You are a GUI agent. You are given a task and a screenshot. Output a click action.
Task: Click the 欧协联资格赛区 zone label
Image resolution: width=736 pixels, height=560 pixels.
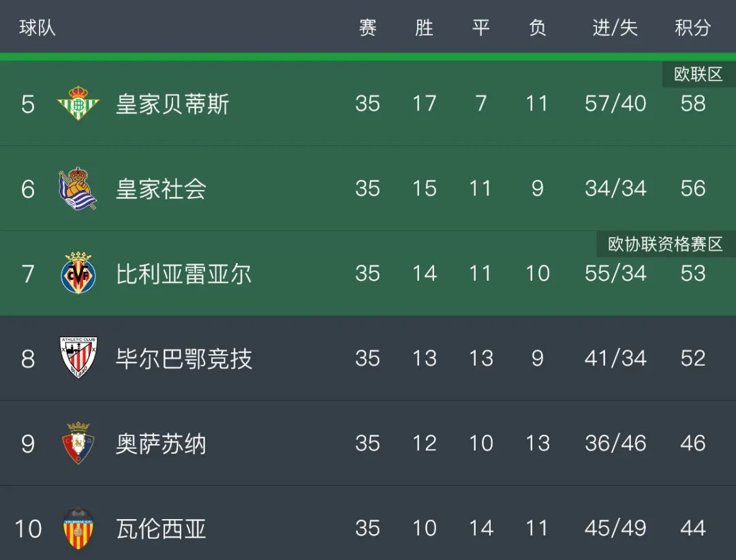pyautogui.click(x=666, y=244)
